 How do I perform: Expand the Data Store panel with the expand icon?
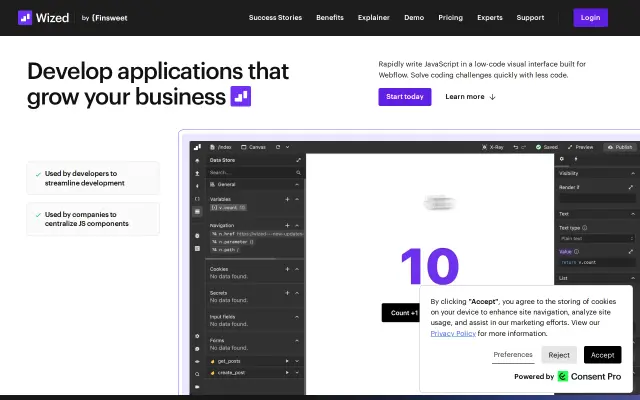click(298, 160)
